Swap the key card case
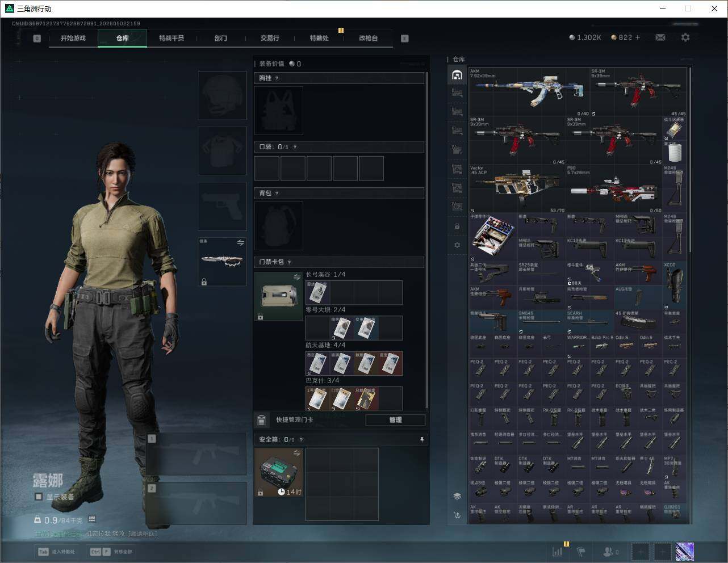 (x=296, y=277)
